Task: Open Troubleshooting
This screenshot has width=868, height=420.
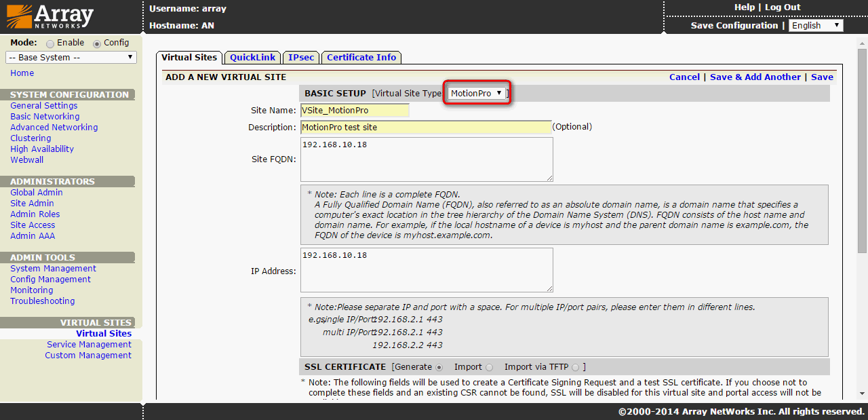Action: [42, 301]
